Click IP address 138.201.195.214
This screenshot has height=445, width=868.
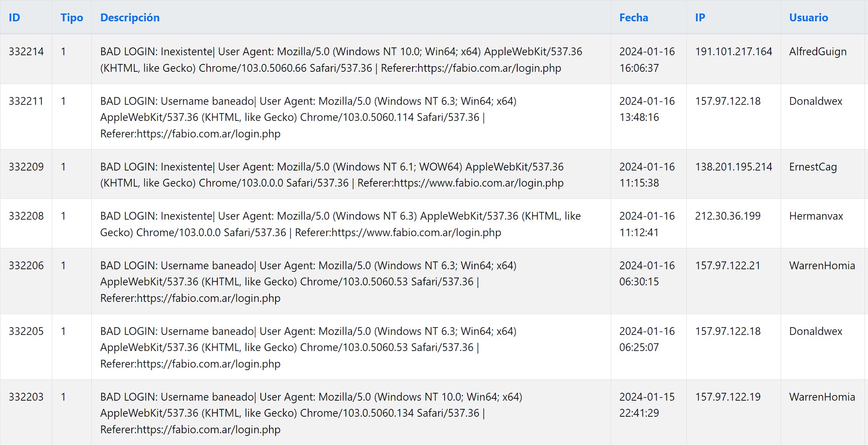[x=734, y=167]
